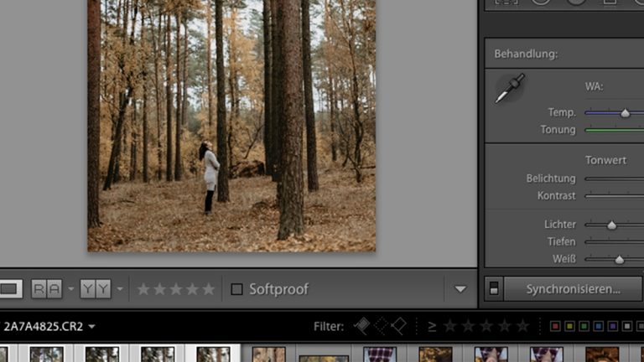Switch to loupe view mode

8,289
